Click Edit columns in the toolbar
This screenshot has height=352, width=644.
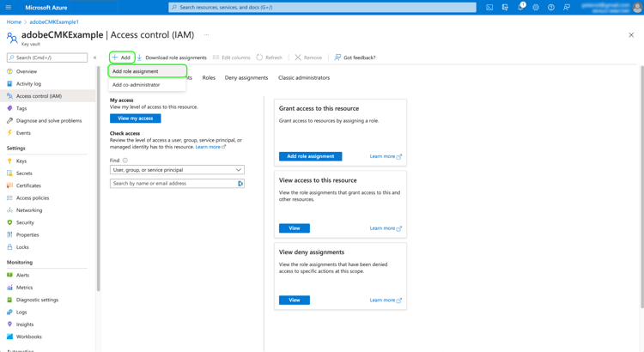coord(232,58)
